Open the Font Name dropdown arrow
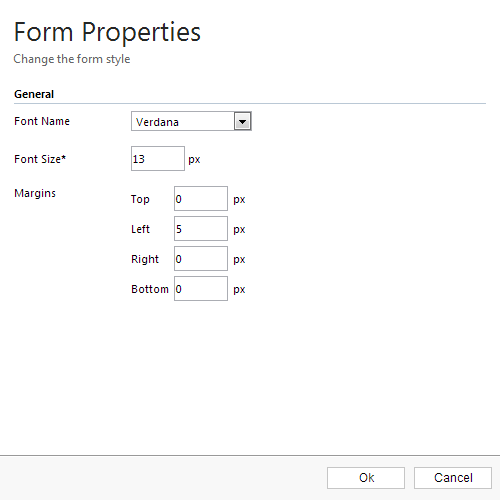The width and height of the screenshot is (500, 500). point(242,122)
